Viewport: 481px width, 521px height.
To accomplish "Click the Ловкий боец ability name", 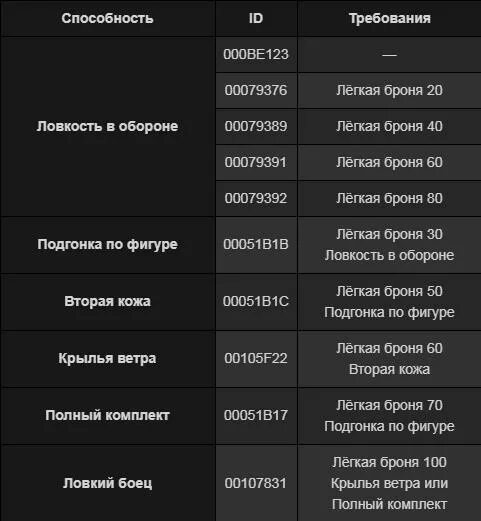I will 107,483.
